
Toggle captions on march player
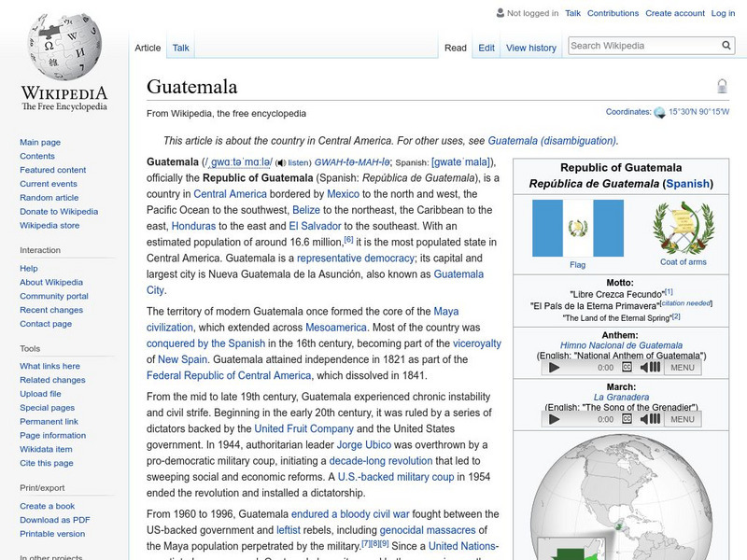[x=627, y=419]
